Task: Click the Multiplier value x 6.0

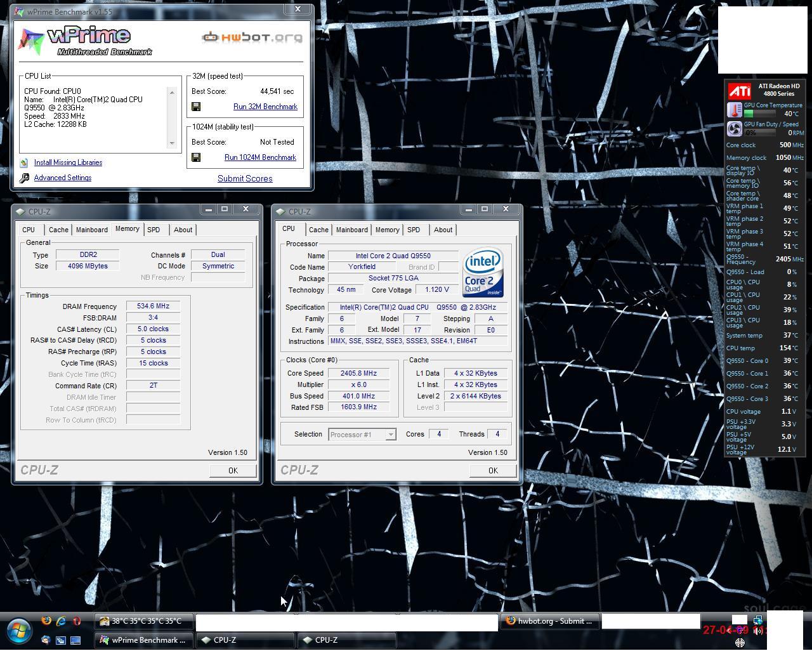Action: coord(358,385)
